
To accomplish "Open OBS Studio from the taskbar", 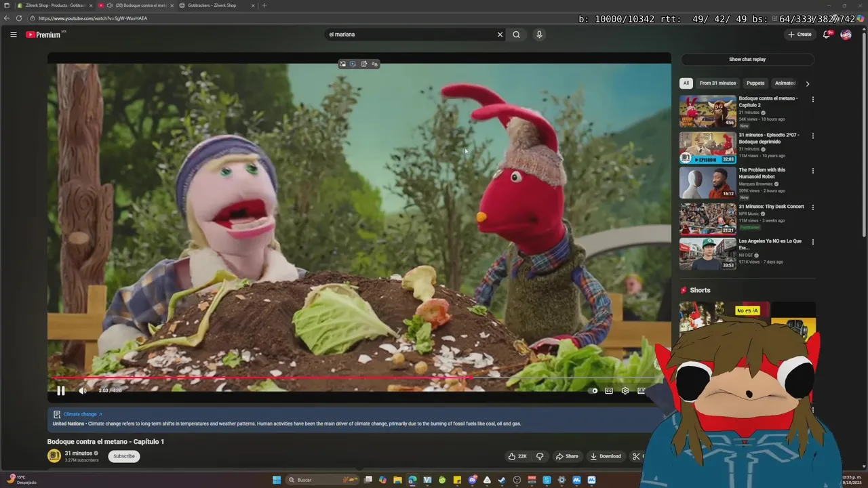I will 517,480.
